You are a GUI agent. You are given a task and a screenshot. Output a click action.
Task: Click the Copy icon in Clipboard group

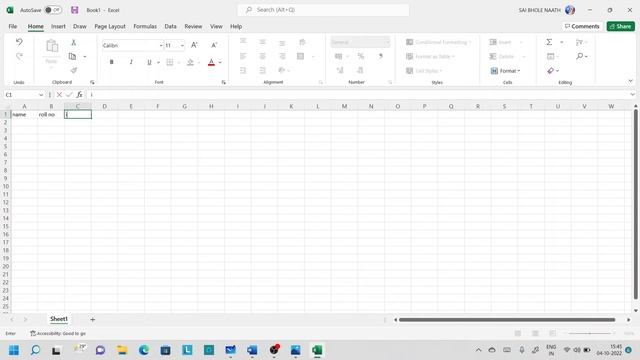73,56
